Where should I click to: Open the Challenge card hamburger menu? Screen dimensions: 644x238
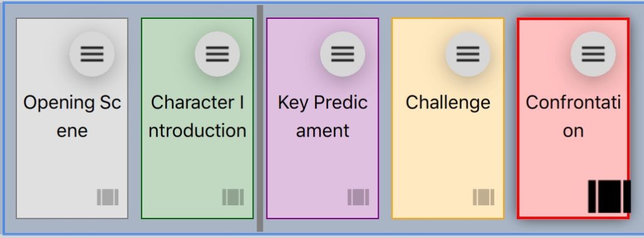tap(468, 54)
